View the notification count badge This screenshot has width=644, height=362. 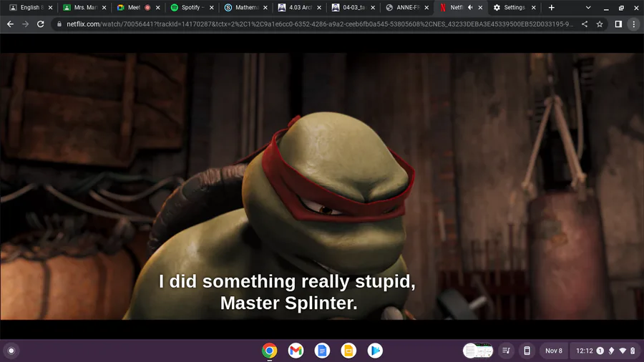coord(600,351)
